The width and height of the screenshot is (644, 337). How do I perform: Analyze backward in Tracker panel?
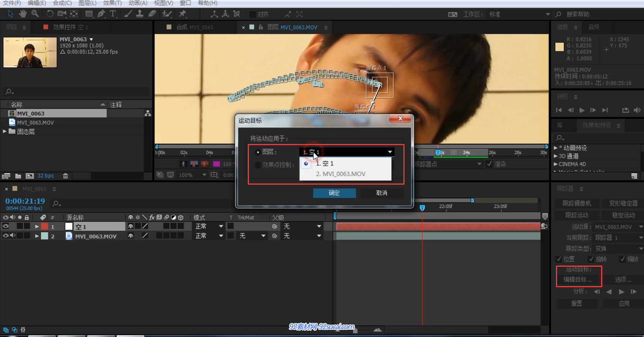609,292
